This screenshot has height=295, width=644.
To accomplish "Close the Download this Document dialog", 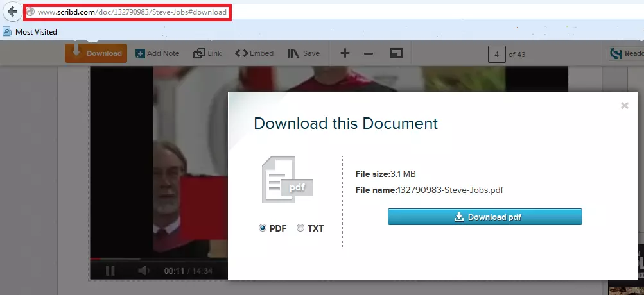I will [x=625, y=106].
